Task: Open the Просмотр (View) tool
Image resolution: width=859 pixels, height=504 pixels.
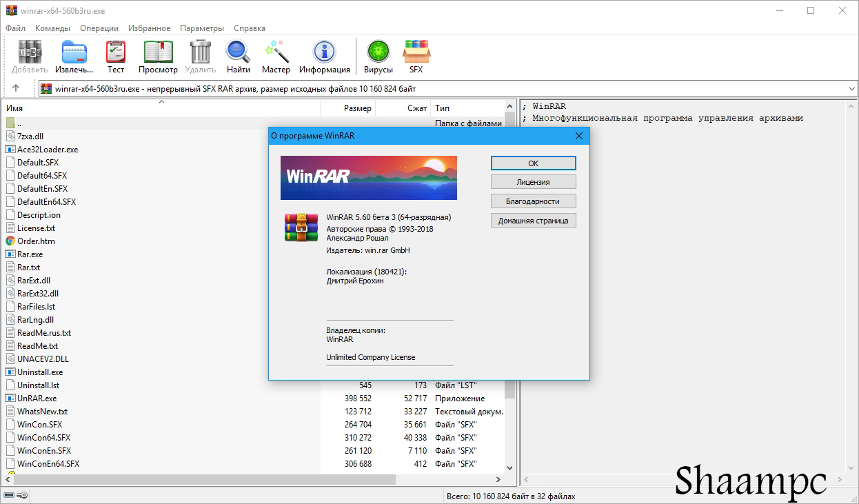Action: [158, 52]
